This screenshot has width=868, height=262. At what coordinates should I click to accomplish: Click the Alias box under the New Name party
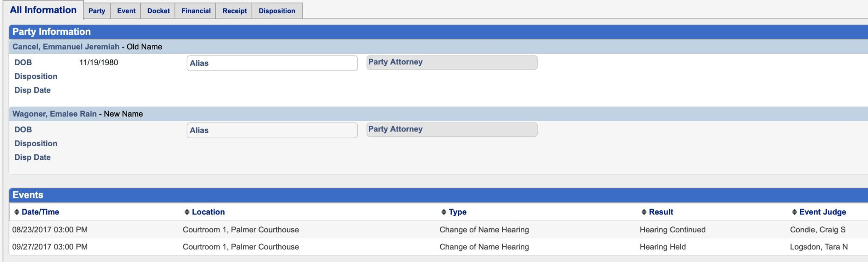tap(272, 130)
